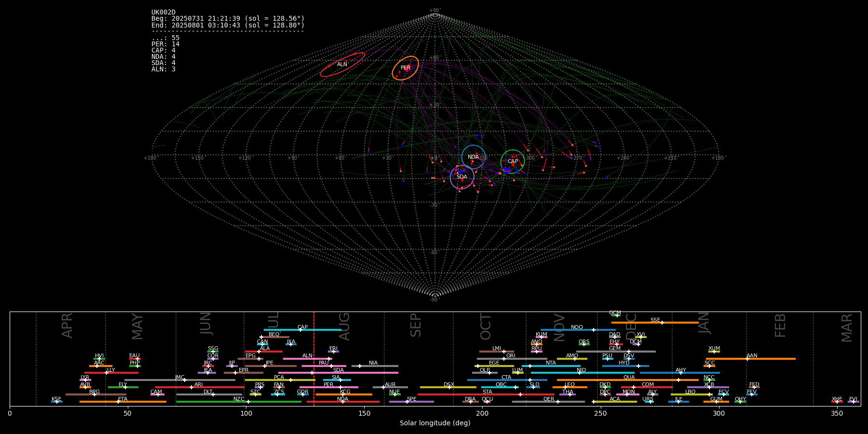The image size is (868, 434).
Task: Click the +120 longitude grid label
Action: pyautogui.click(x=244, y=158)
